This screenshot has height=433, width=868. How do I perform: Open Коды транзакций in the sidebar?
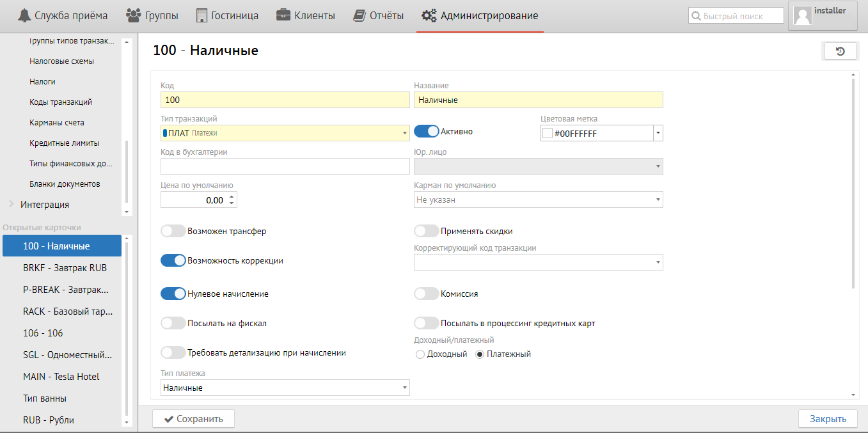(x=61, y=102)
